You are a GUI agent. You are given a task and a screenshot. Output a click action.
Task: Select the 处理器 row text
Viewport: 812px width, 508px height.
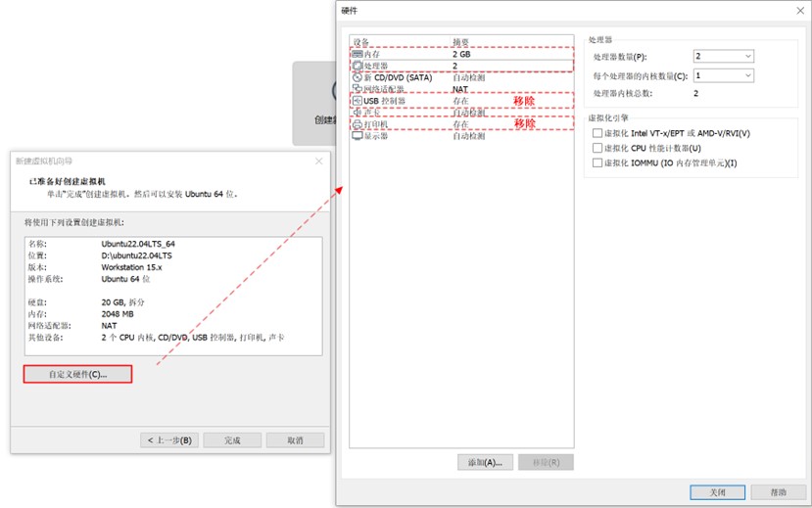pos(376,66)
